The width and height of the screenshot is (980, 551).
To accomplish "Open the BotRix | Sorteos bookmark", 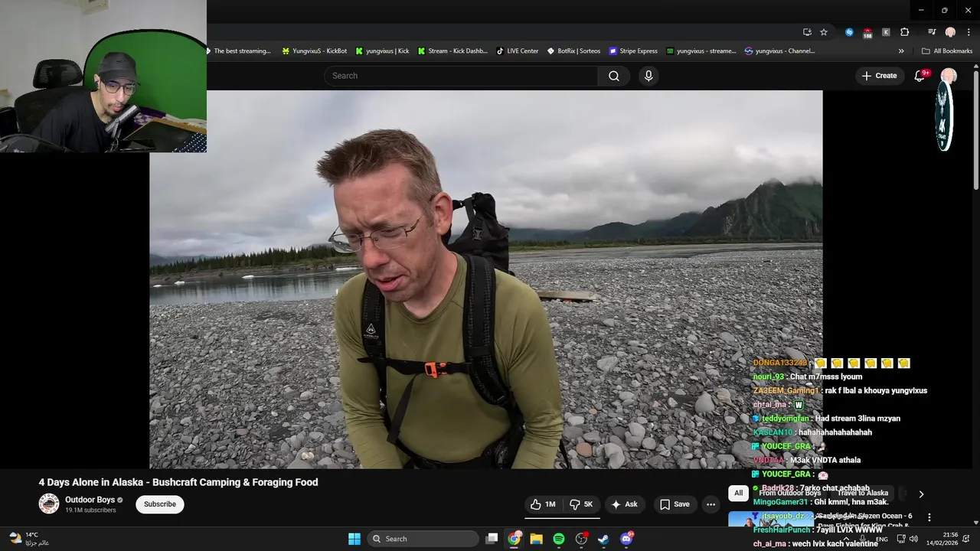I will tap(574, 51).
